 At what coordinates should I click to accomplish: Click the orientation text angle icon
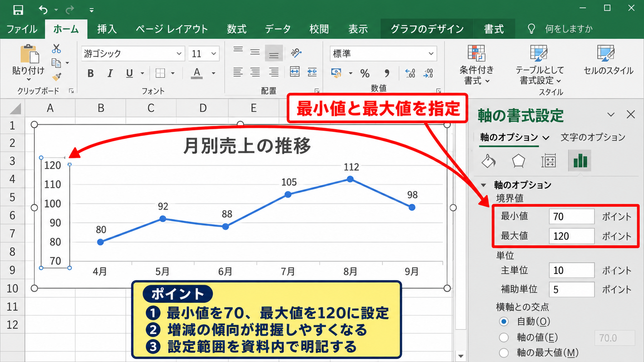(296, 53)
